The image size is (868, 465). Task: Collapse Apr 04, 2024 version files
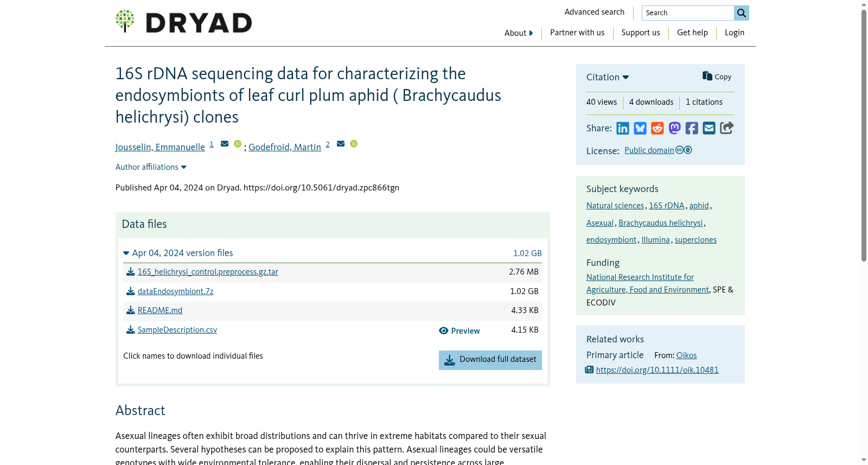click(178, 253)
